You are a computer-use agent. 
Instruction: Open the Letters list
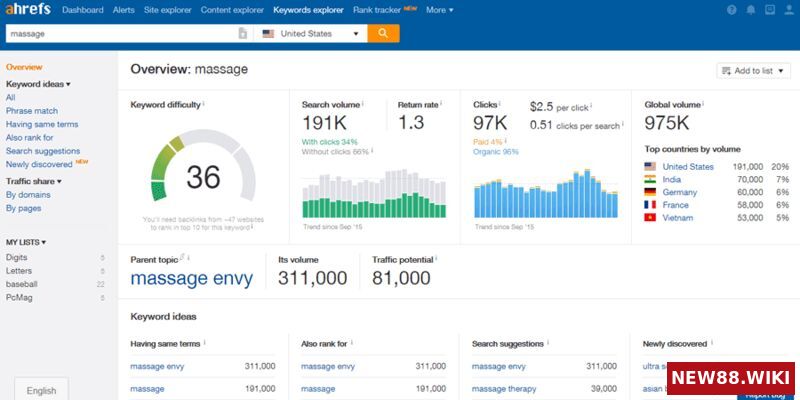pos(19,271)
